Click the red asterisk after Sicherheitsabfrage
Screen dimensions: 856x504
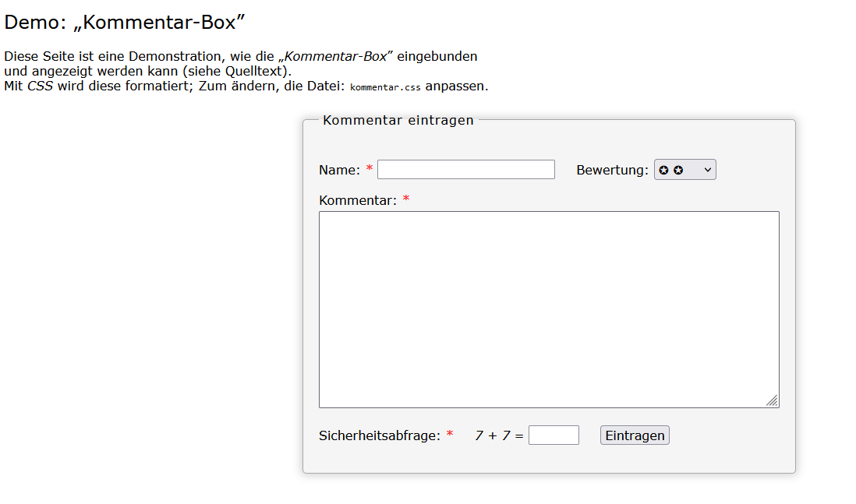pos(450,435)
